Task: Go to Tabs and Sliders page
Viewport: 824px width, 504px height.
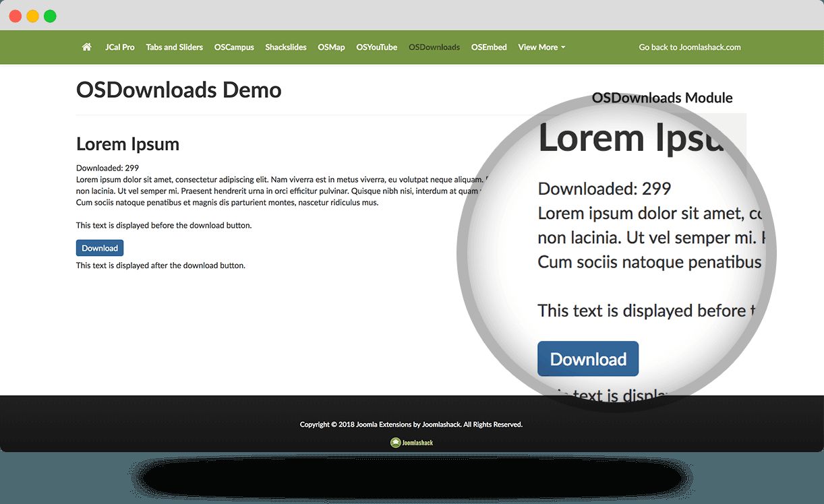Action: click(x=174, y=47)
